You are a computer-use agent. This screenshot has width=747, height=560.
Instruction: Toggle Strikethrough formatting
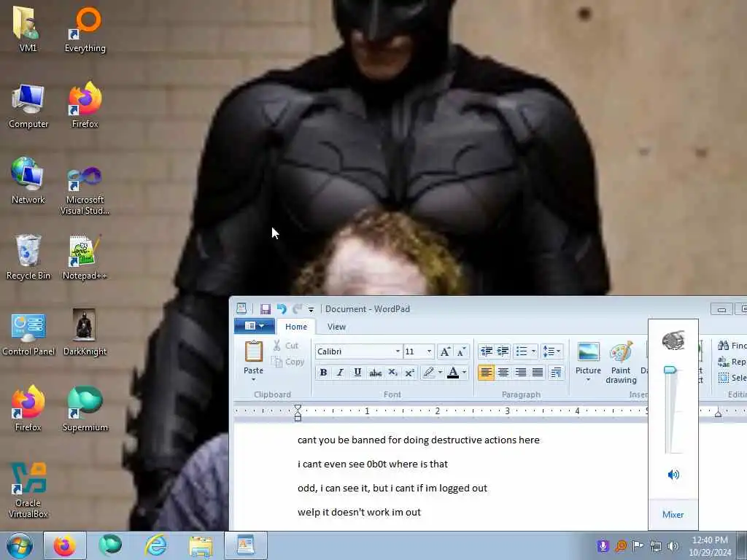coord(376,373)
